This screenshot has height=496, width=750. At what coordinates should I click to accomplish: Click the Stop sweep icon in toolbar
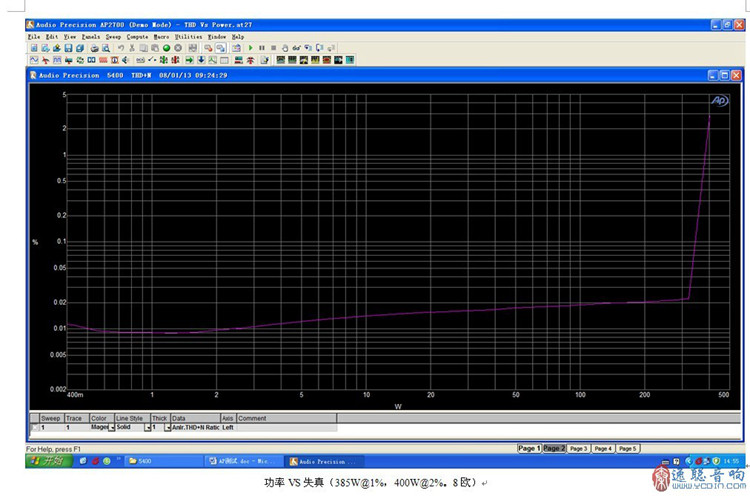tap(273, 47)
